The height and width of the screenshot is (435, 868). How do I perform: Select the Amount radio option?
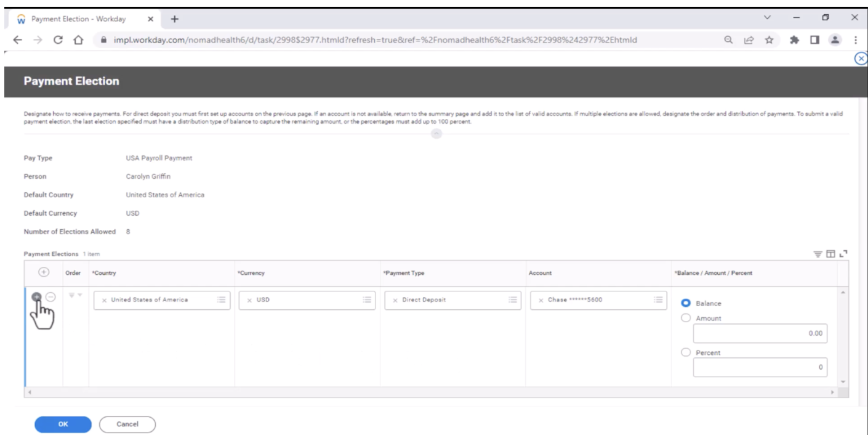click(x=685, y=319)
